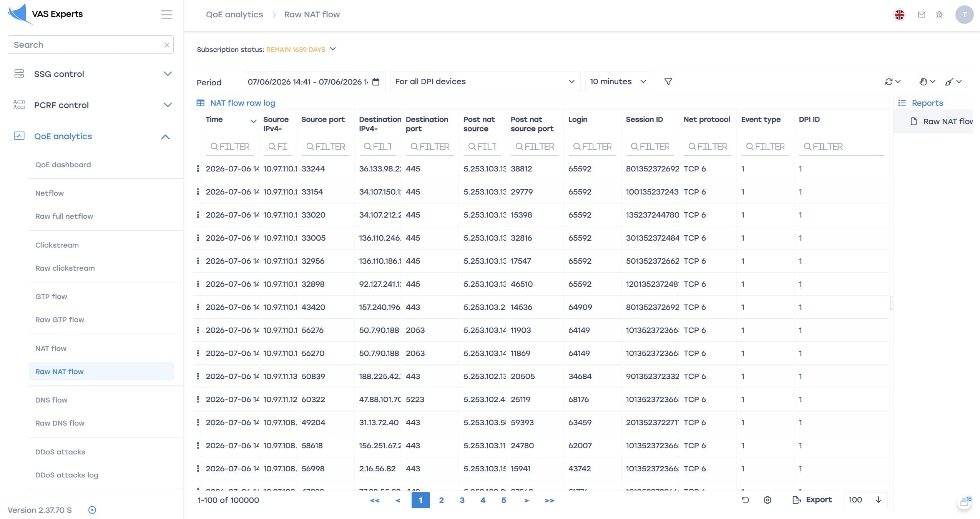
Task: Jump to last page with >> button
Action: (x=550, y=500)
